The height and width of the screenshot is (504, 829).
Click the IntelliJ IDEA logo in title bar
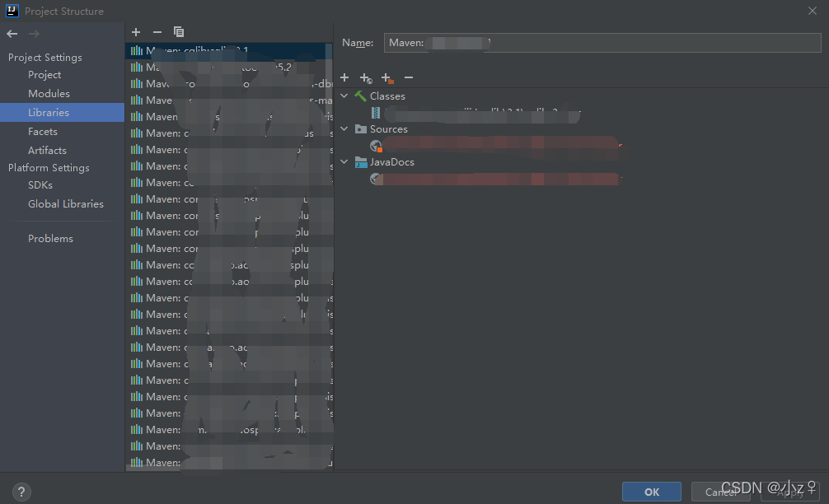(12, 11)
